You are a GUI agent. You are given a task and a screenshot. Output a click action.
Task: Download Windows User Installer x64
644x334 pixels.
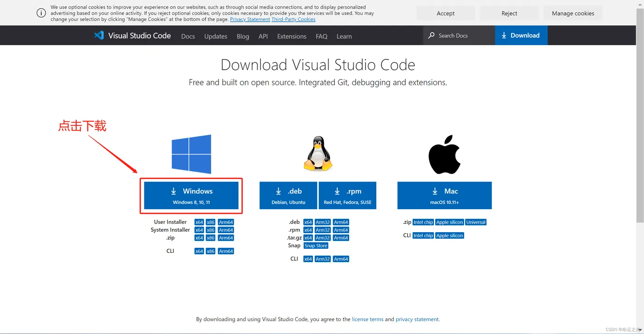coord(199,222)
